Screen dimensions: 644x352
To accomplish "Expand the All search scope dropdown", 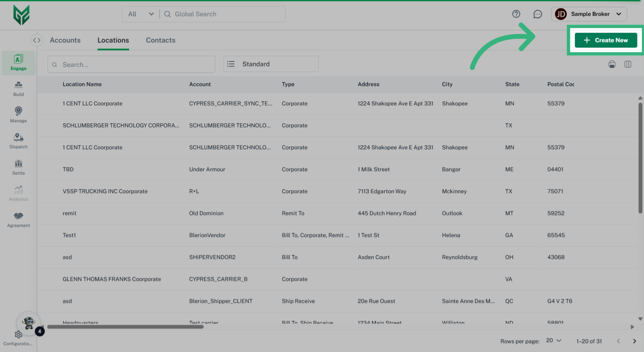I will pos(141,14).
